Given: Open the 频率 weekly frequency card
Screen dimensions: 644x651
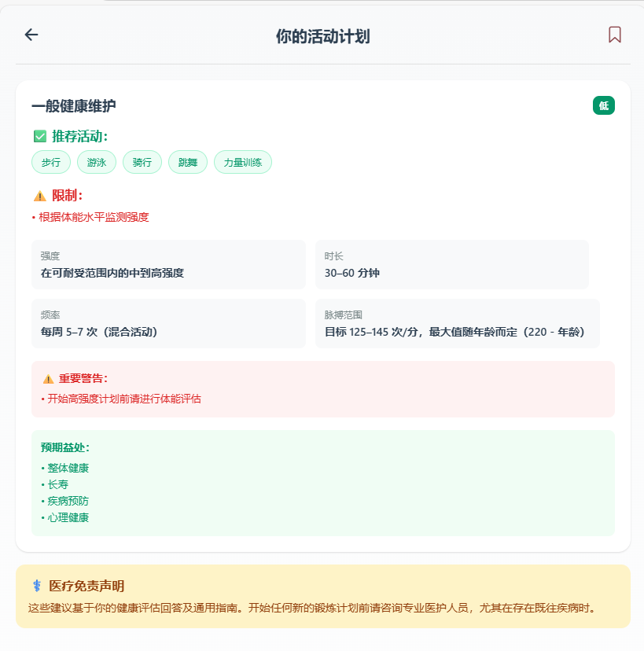Looking at the screenshot, I should [168, 324].
